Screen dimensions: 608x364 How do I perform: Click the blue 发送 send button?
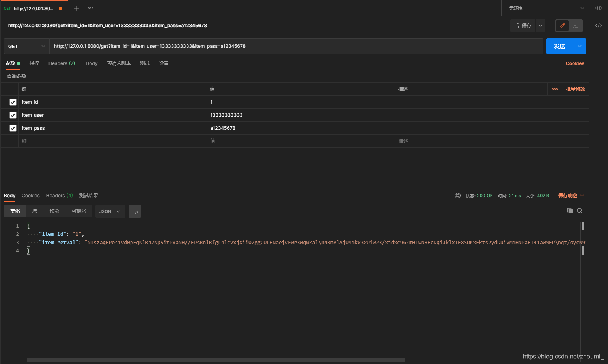tap(560, 46)
